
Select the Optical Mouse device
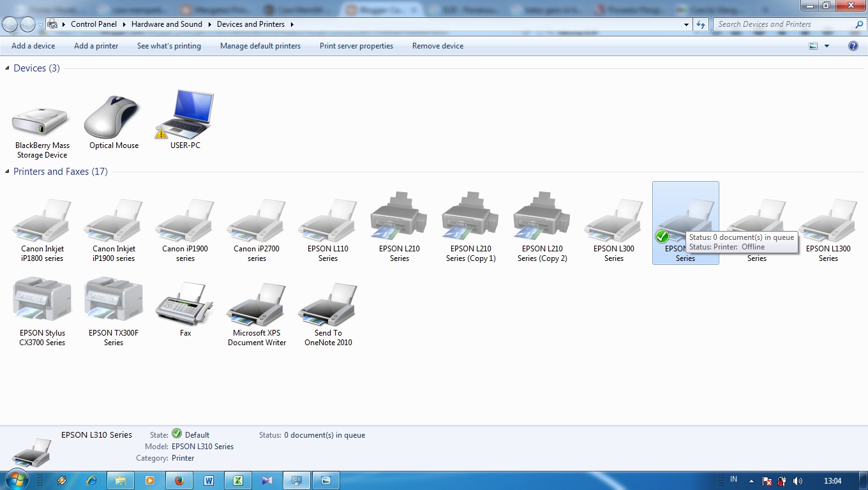[x=114, y=122]
